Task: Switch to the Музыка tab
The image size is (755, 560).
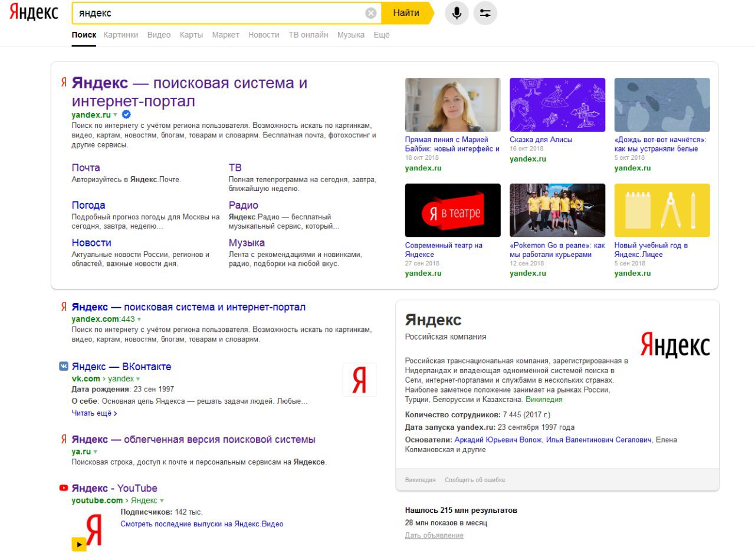Action: [x=351, y=35]
